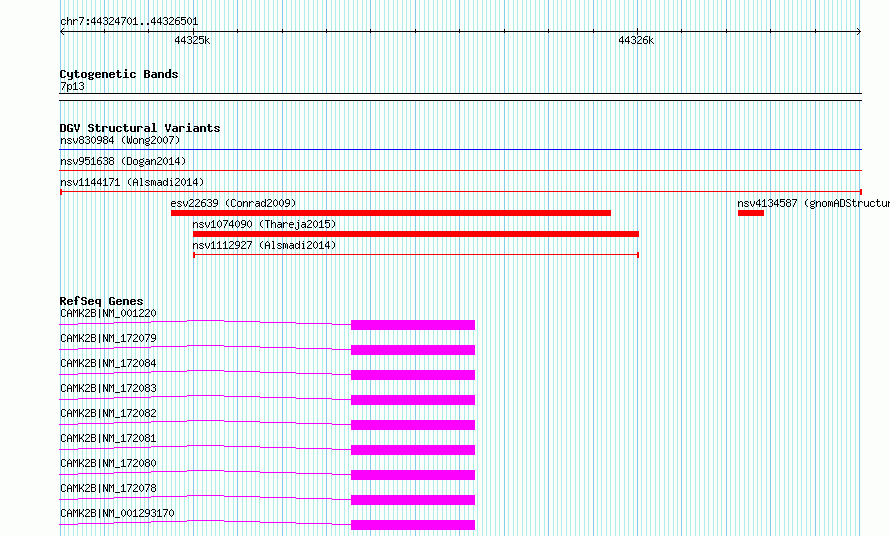
Task: Click the exon bar of NM_172081
Action: (413, 450)
